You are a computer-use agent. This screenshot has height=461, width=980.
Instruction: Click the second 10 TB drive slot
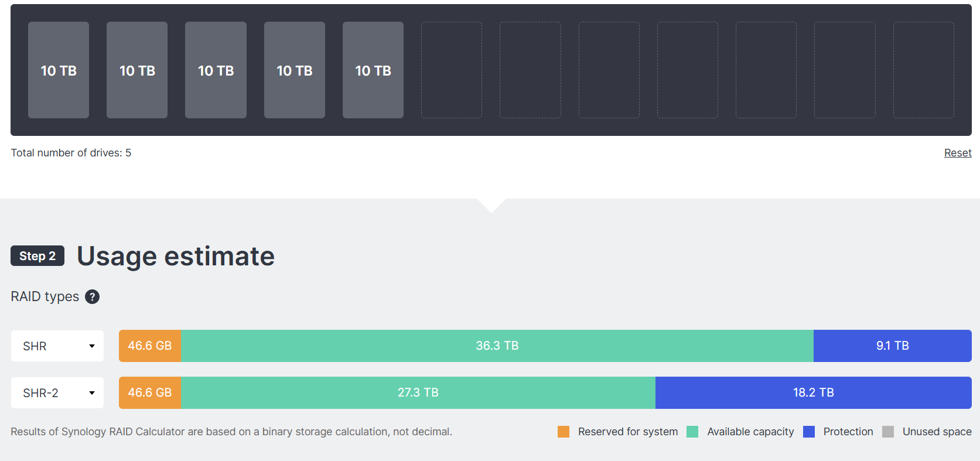click(x=137, y=70)
